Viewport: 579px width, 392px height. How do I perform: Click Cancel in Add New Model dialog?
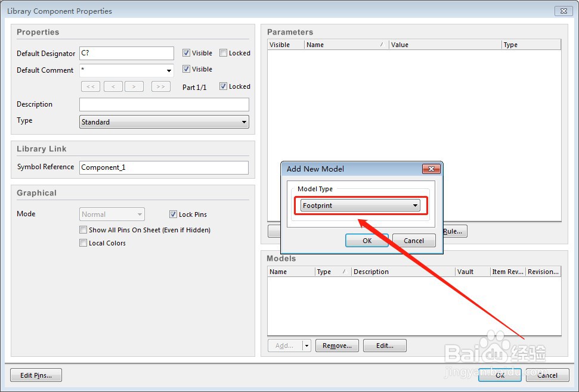(x=414, y=241)
